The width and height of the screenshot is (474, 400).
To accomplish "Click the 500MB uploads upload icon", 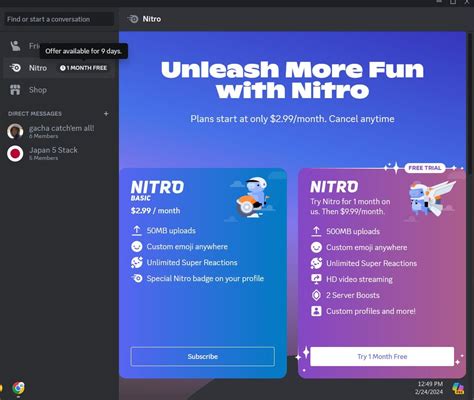I will (x=316, y=231).
